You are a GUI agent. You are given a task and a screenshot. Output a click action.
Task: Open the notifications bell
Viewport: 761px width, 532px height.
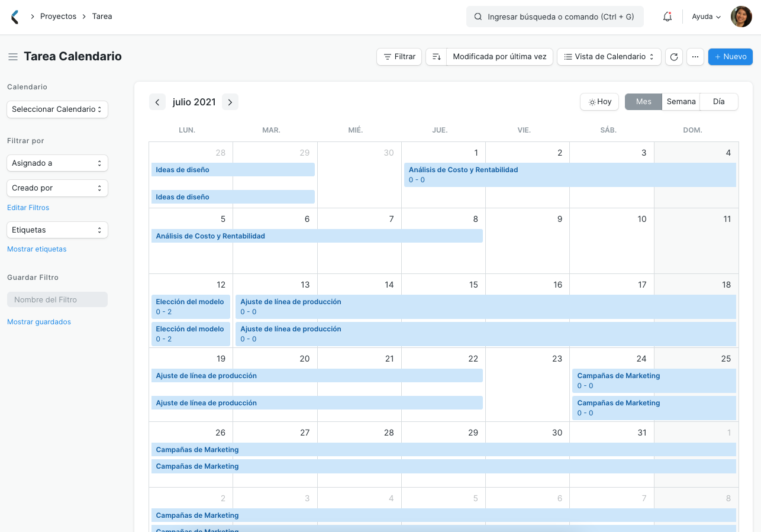click(667, 16)
